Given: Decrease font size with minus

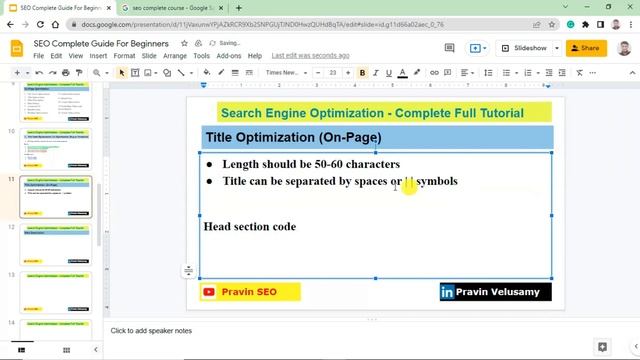Looking at the screenshot, I should 318,73.
